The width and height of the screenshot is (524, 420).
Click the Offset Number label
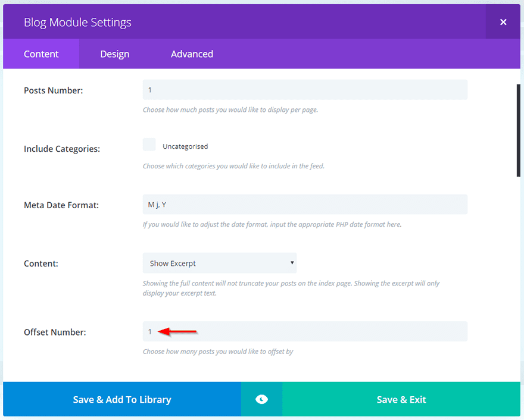click(x=55, y=332)
